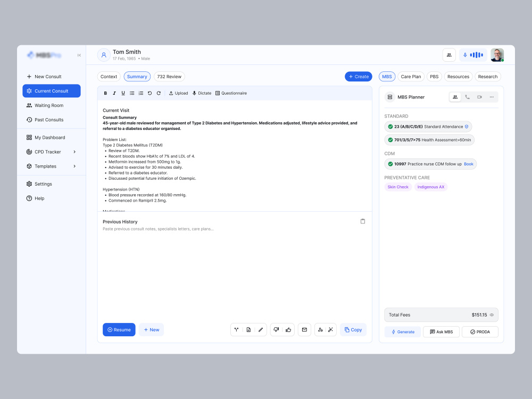This screenshot has height=399, width=532.
Task: Toggle underline formatting in editor toolbar
Action: (x=123, y=93)
